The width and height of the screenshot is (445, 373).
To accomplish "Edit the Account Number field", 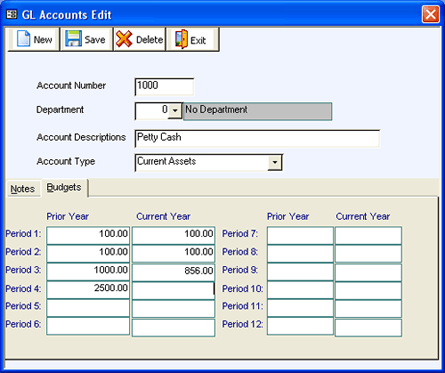I will [164, 87].
